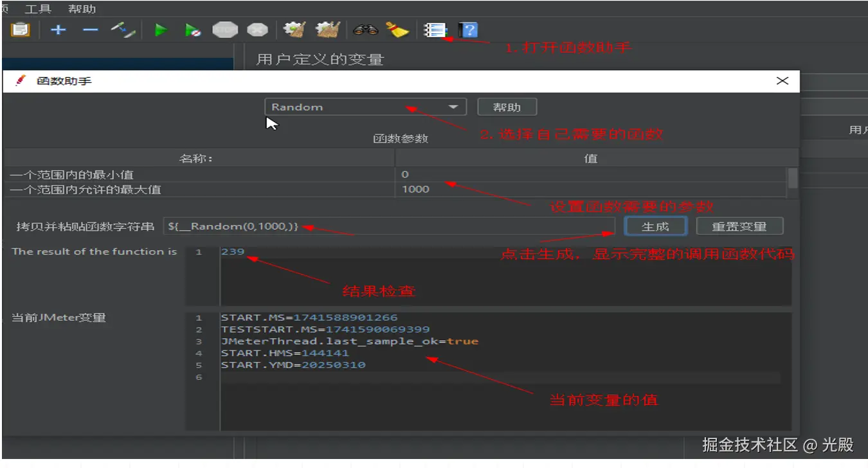This screenshot has width=868, height=468.
Task: Click the 函数参数 label
Action: coord(401,138)
